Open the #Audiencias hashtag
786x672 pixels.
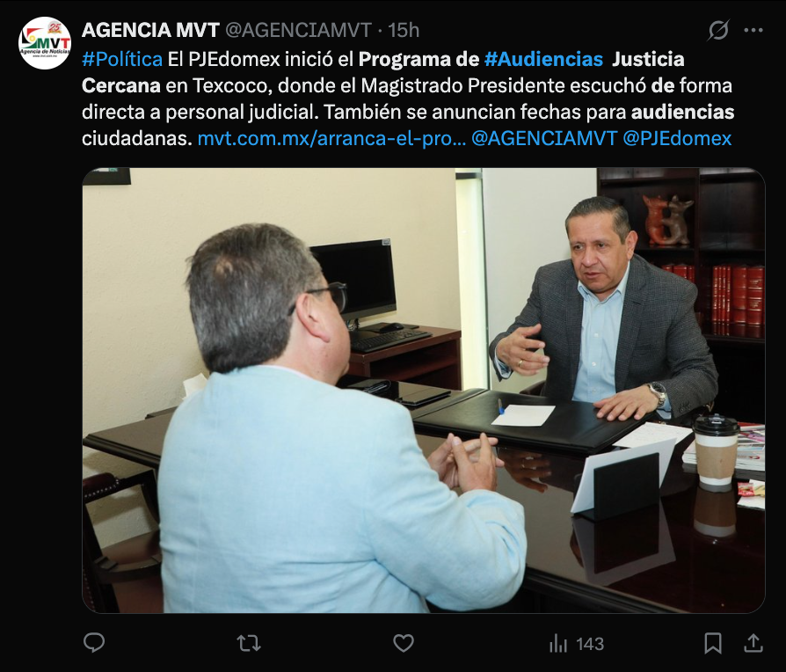[x=543, y=59]
